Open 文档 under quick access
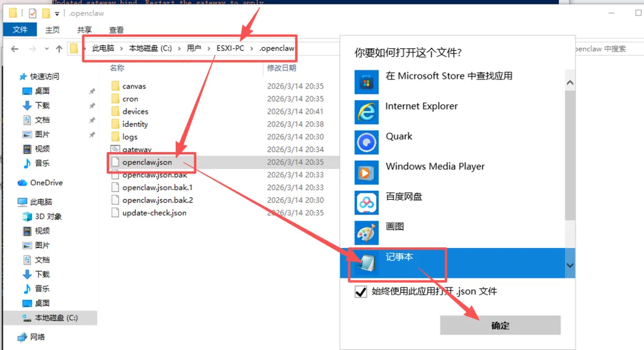This screenshot has height=350, width=644. click(42, 119)
